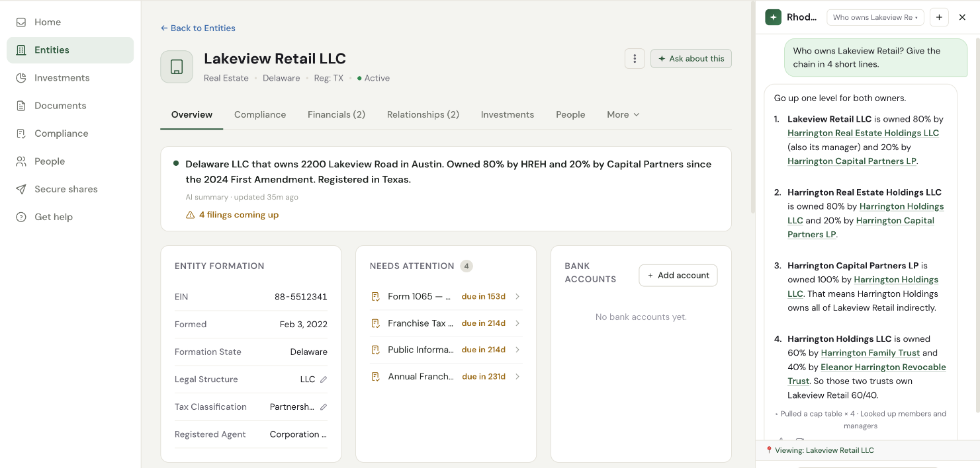
Task: Click the Active status indicator
Action: 373,78
